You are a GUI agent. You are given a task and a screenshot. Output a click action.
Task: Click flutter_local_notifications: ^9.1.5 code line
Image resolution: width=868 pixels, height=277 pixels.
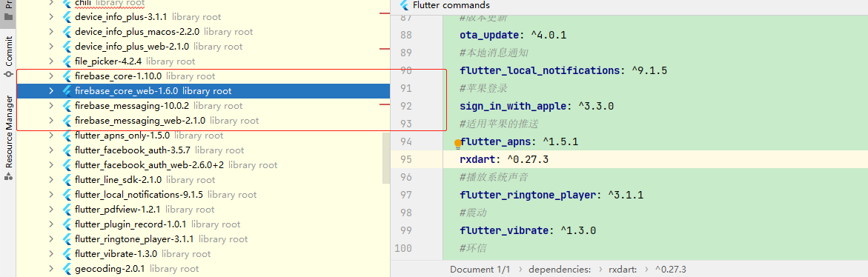[563, 71]
